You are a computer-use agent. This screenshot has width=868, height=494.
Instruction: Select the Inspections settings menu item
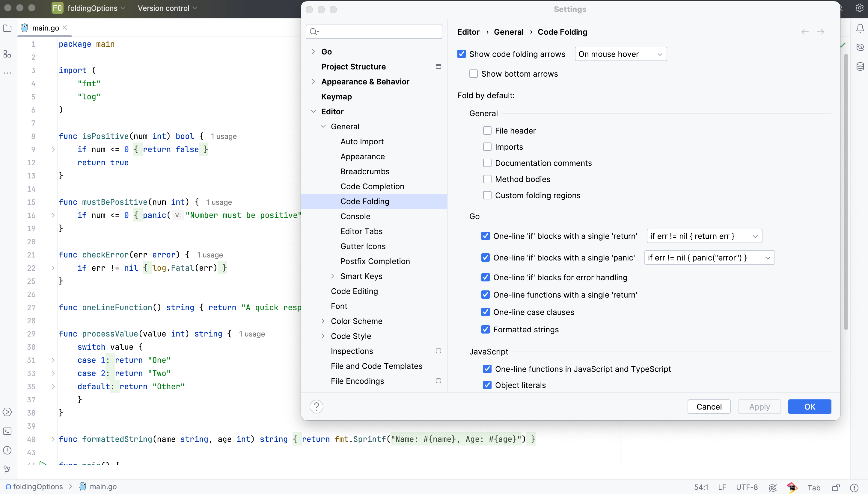point(352,351)
